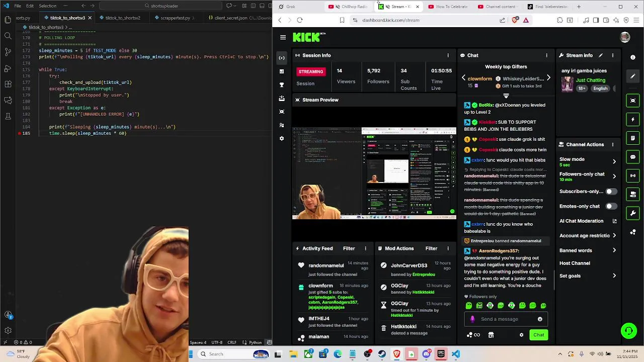Click the user avatar in the Kick header
The width and height of the screenshot is (644, 362).
pos(625,37)
